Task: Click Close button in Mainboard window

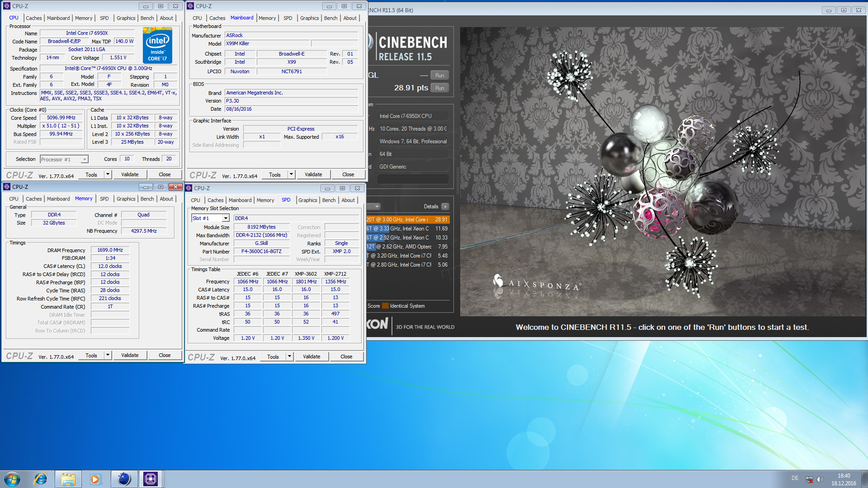Action: point(348,174)
